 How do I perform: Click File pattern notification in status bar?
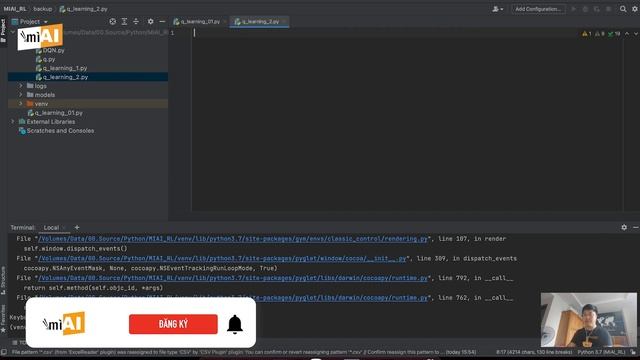(244, 352)
